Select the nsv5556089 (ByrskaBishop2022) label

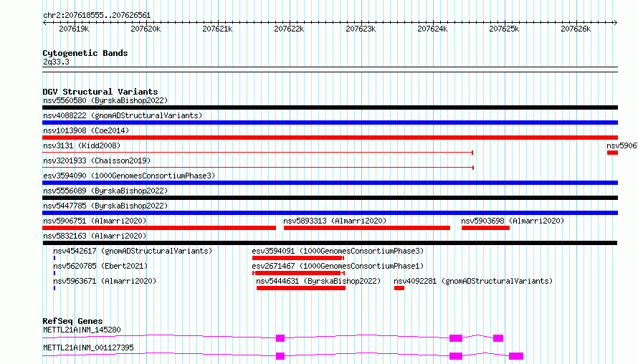(105, 191)
